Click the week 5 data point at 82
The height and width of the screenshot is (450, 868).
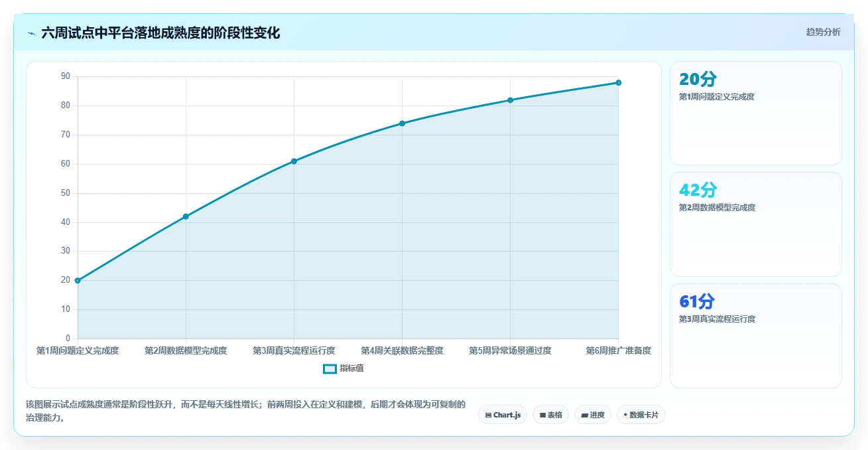point(510,100)
